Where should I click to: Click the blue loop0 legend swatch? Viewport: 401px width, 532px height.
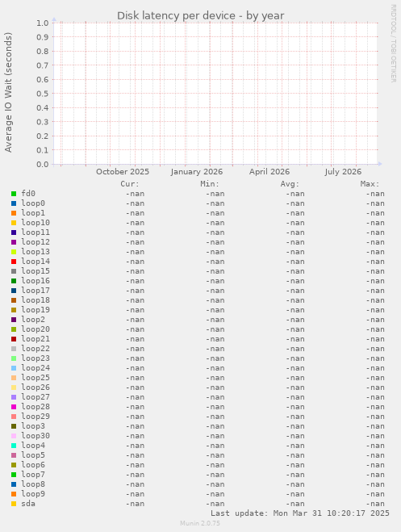pos(14,203)
